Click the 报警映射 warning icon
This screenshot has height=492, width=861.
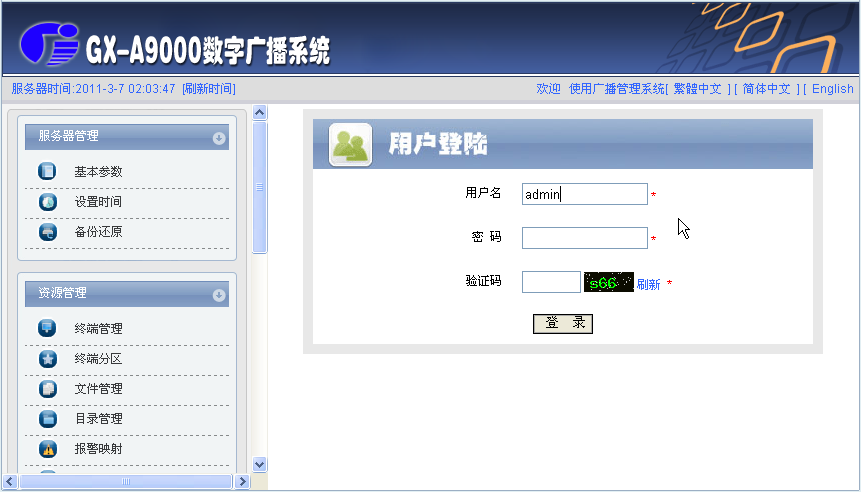click(x=48, y=449)
